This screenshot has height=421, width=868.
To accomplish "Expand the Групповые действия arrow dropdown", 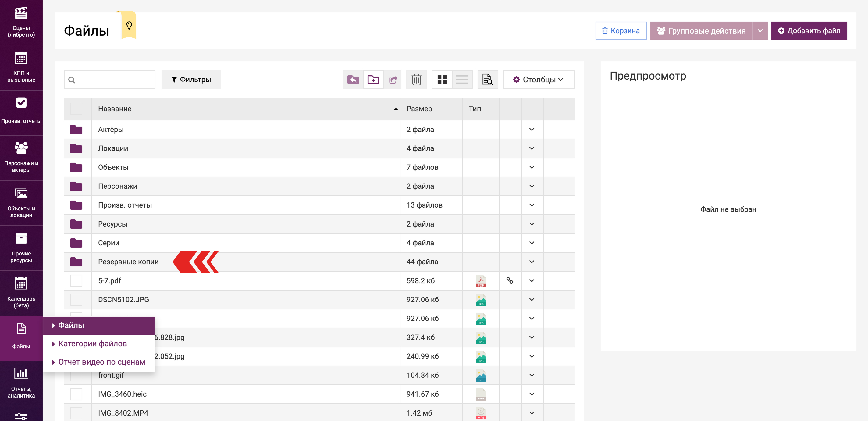I will point(760,31).
